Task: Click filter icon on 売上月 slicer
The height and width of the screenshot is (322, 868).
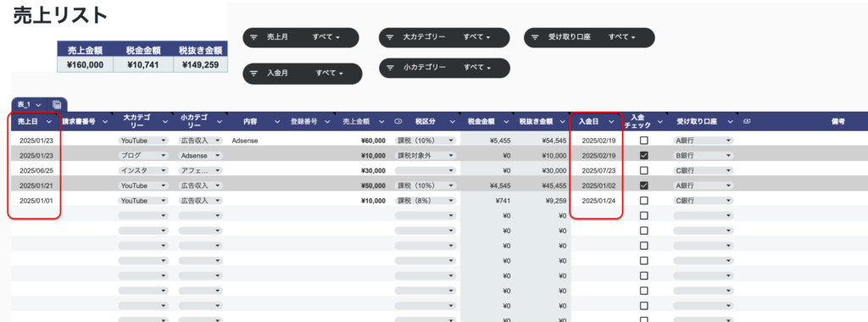Action: 254,37
